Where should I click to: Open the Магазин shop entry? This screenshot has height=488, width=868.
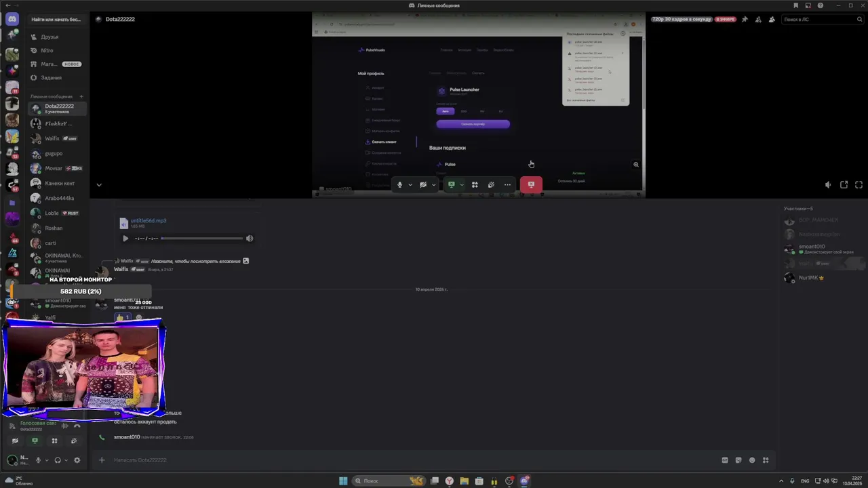pyautogui.click(x=58, y=64)
